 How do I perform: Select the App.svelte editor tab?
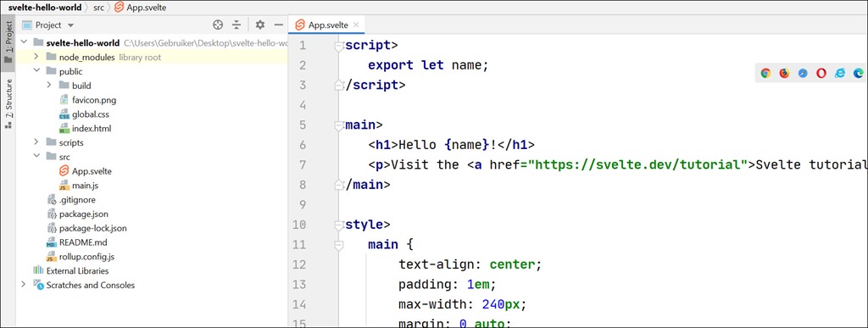(x=327, y=25)
